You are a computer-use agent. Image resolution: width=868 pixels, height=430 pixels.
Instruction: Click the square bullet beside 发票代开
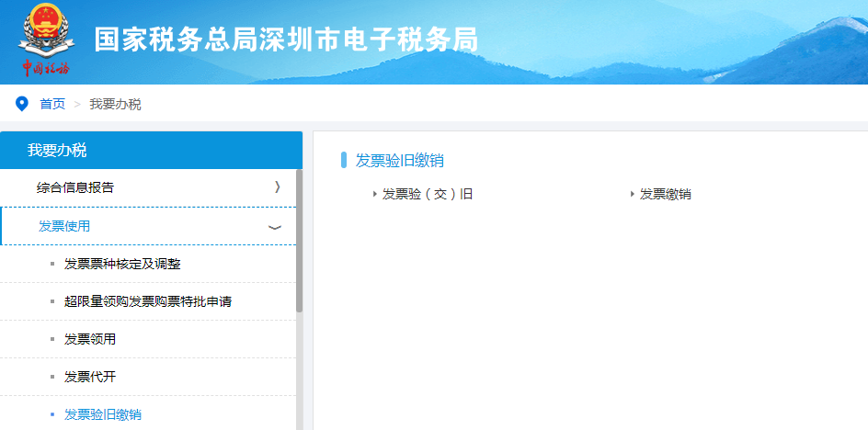(52, 378)
